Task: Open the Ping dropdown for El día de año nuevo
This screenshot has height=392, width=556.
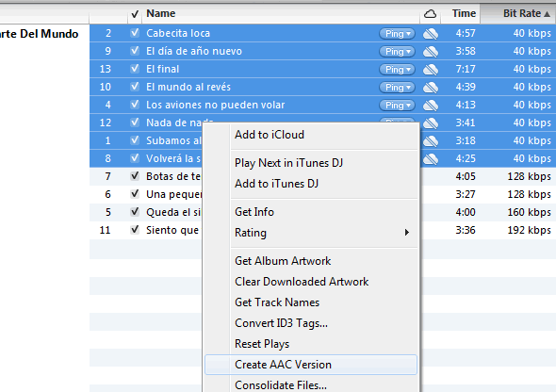Action: tap(397, 52)
